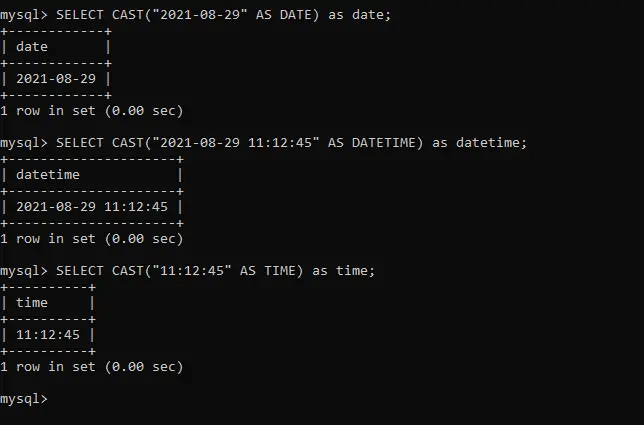
Task: Click the 'as datetime;' alias in second query
Action: coord(479,143)
